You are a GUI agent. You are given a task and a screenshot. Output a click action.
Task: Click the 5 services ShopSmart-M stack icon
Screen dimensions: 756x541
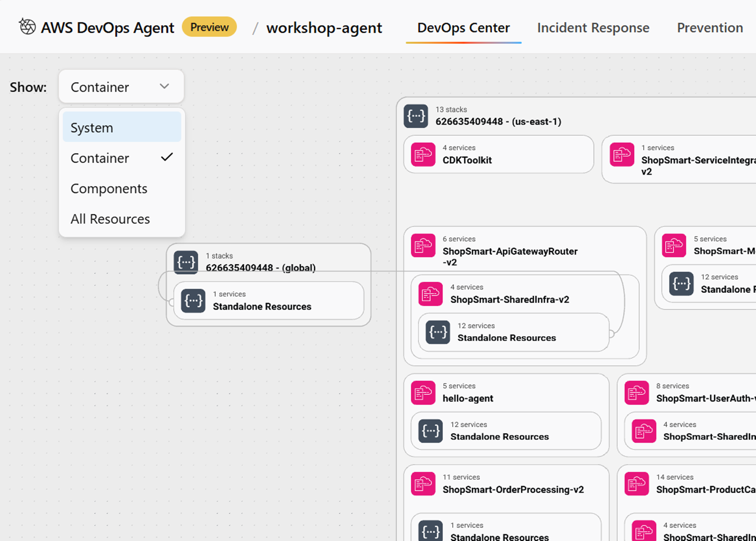tap(674, 245)
